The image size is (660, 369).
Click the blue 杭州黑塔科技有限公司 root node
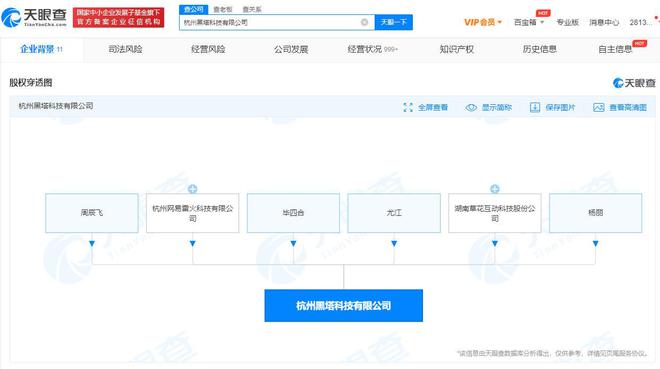pos(343,305)
